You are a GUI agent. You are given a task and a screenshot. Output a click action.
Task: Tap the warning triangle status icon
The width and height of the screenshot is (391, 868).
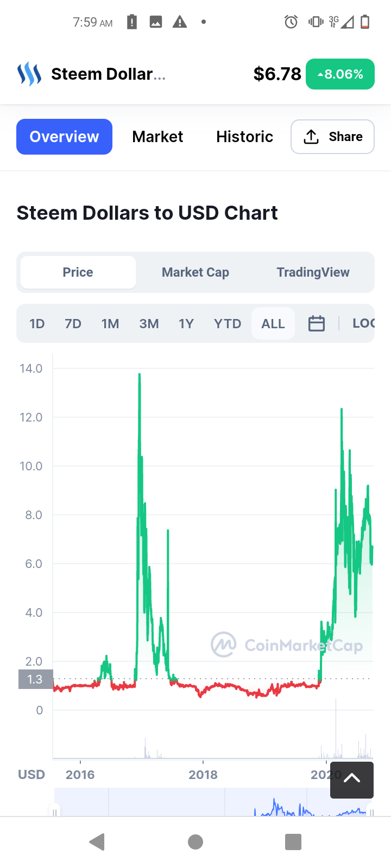click(180, 22)
